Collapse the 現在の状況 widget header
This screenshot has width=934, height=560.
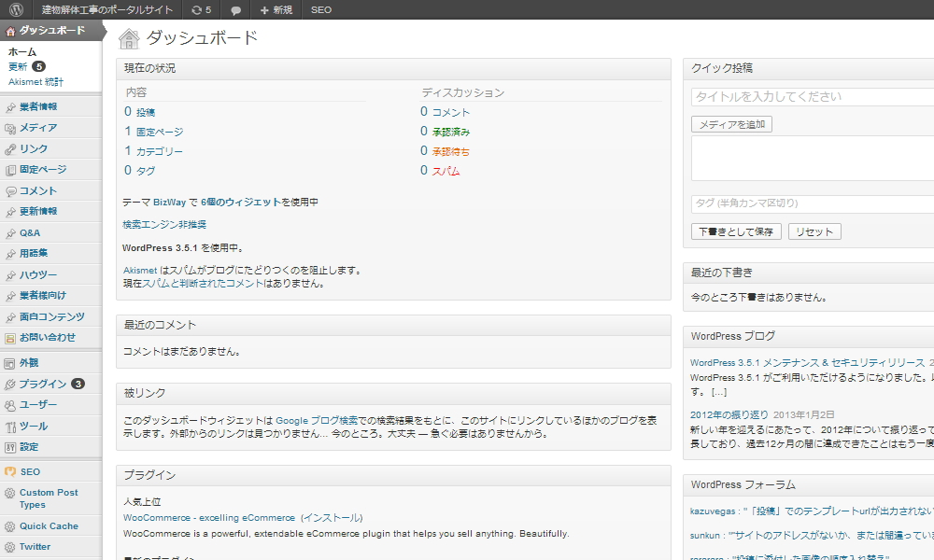point(394,69)
